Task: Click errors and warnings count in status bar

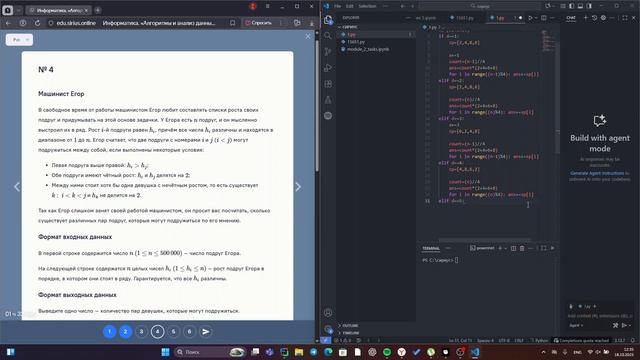Action: [342, 340]
